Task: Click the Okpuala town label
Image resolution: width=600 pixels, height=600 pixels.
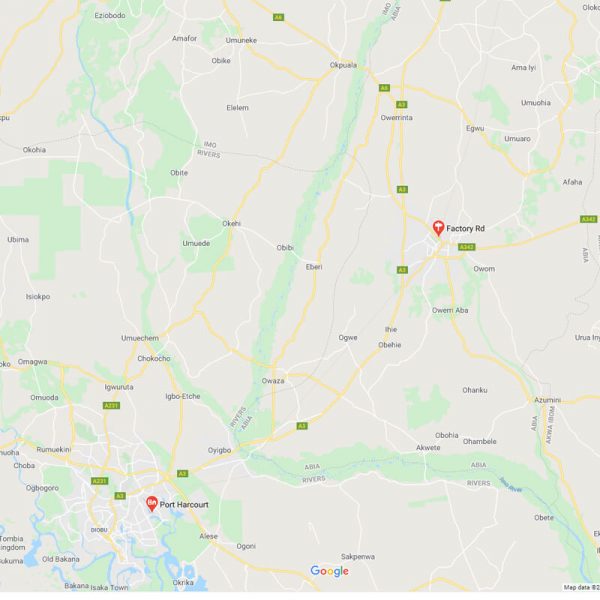Action: tap(343, 65)
